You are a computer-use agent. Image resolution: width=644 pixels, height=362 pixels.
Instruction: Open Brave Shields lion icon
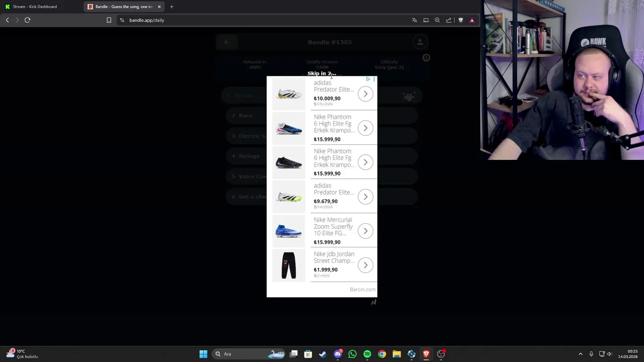[x=460, y=20]
